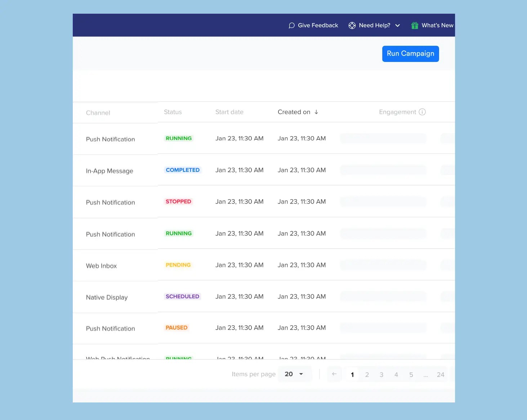Click the Run Campaign button
Image resolution: width=527 pixels, height=420 pixels.
[410, 53]
